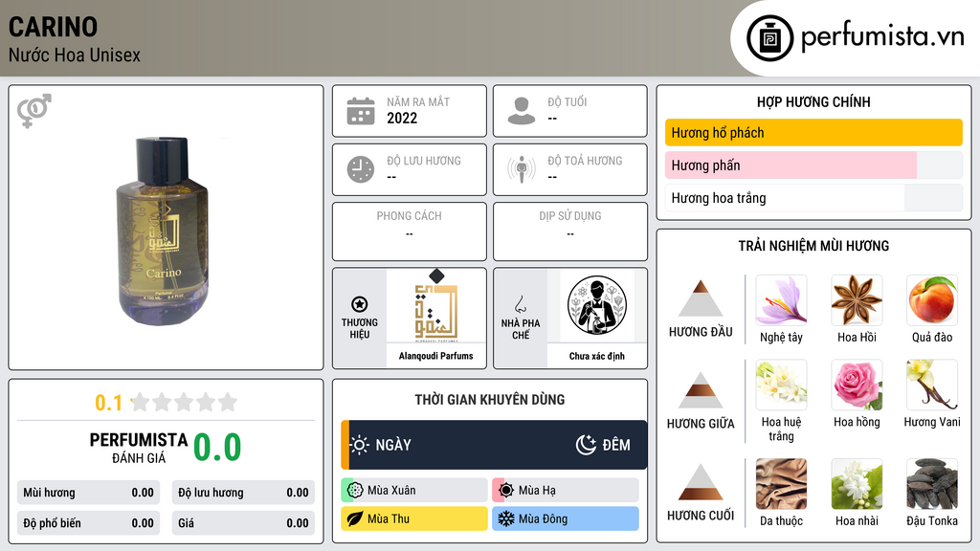Screen dimensions: 980x551
Task: Click the perfumer illustration Chưa xác định
Action: [x=597, y=305]
